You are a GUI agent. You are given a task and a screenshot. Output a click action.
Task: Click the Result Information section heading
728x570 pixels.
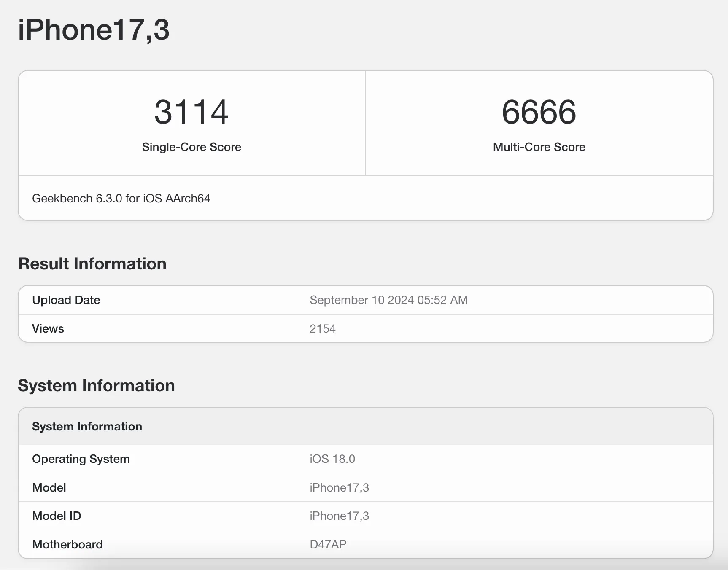click(x=92, y=264)
